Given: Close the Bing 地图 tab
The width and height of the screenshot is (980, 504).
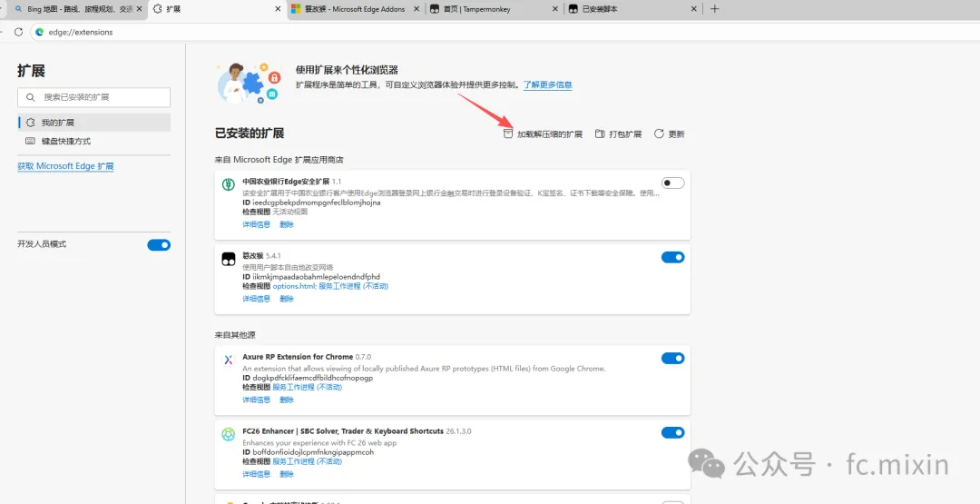Looking at the screenshot, I should pos(138,9).
